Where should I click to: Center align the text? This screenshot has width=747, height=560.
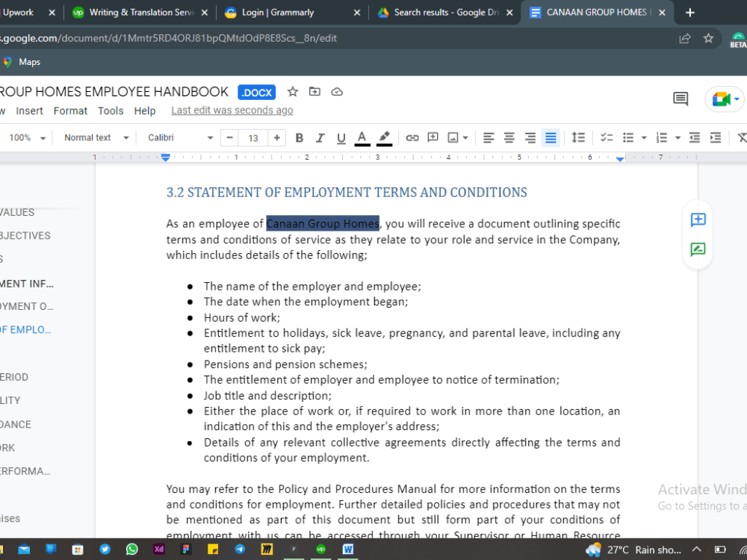tap(509, 138)
